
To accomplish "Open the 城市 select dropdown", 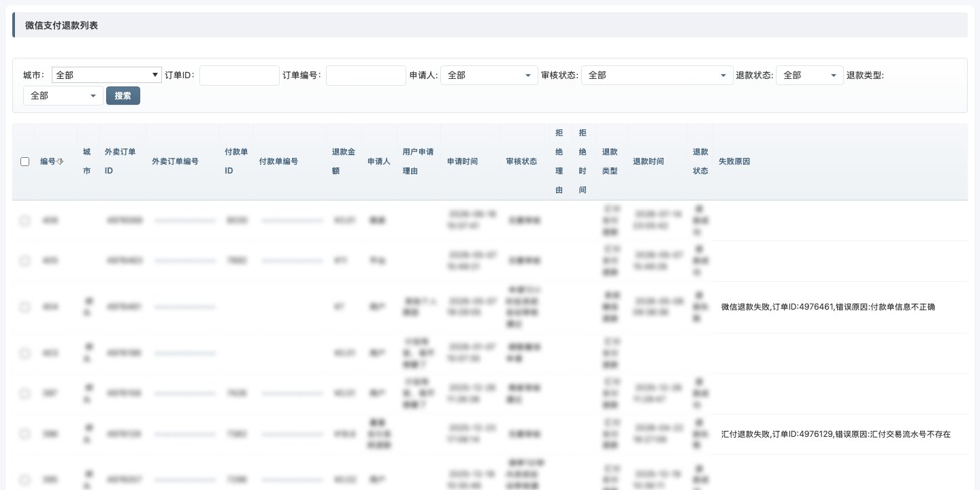I will [x=107, y=75].
